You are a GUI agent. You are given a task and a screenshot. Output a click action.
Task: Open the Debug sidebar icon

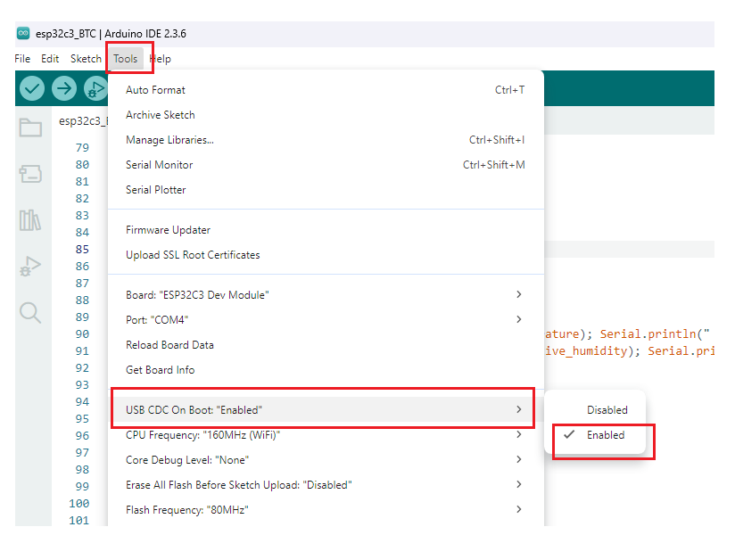tap(30, 266)
